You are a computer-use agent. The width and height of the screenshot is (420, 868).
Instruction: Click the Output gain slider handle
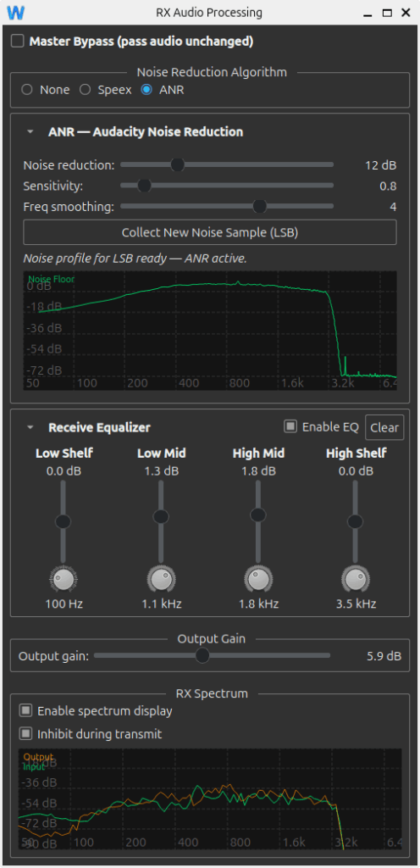[202, 656]
